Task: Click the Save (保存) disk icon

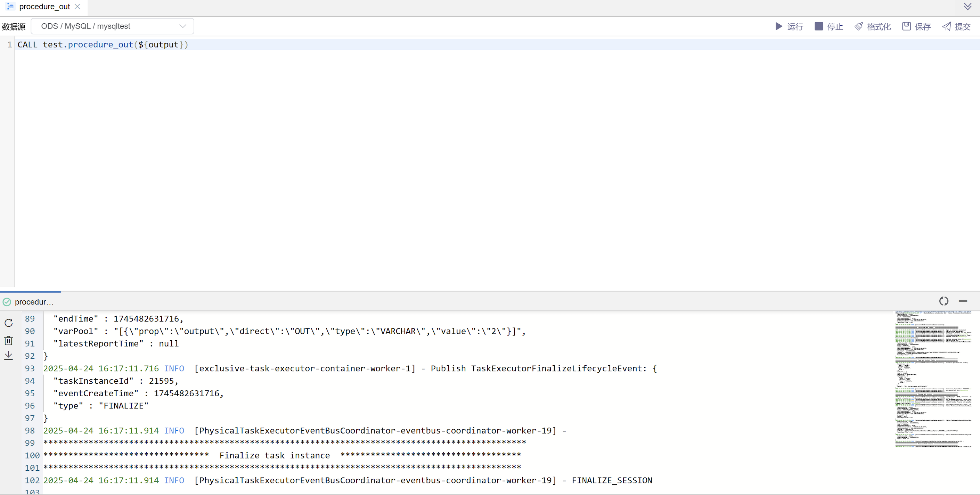Action: (906, 26)
